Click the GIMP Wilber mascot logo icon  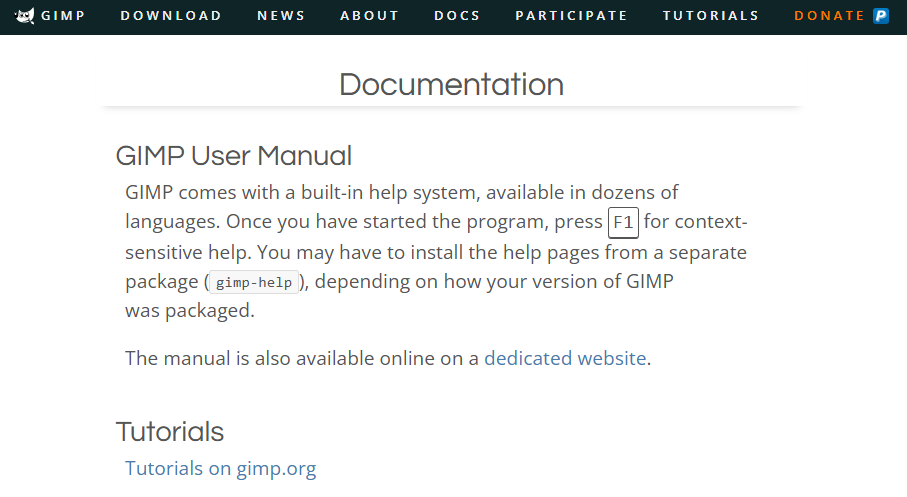24,16
